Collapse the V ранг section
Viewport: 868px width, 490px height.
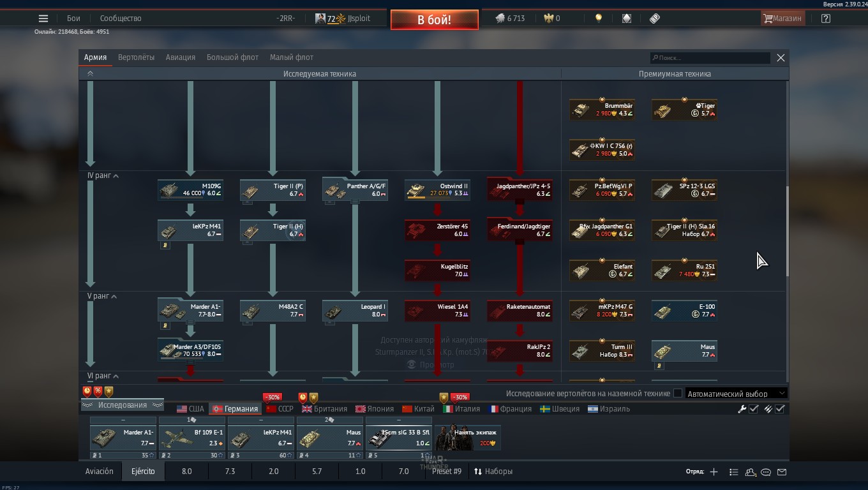(x=114, y=297)
